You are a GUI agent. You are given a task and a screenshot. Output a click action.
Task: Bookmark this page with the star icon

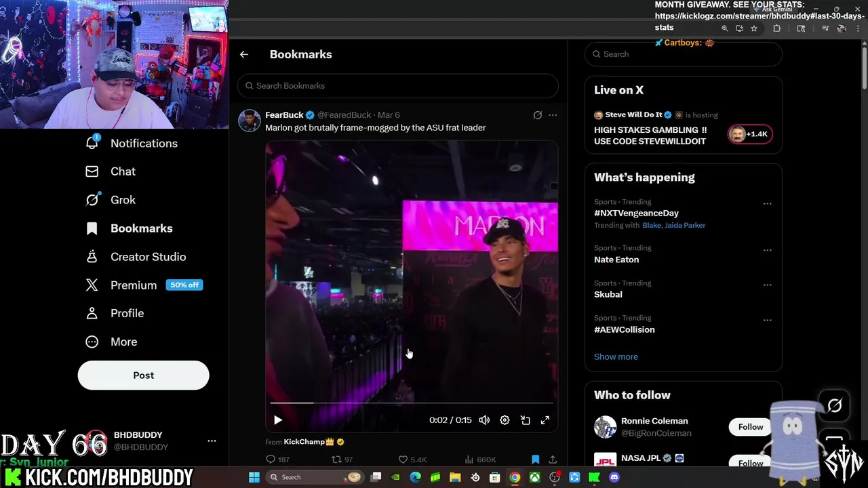(753, 28)
